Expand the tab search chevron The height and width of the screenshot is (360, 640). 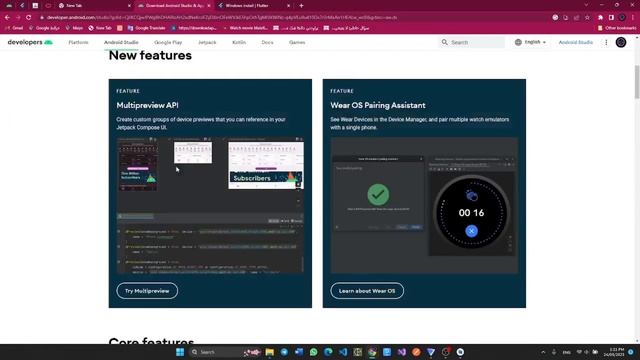586,5
